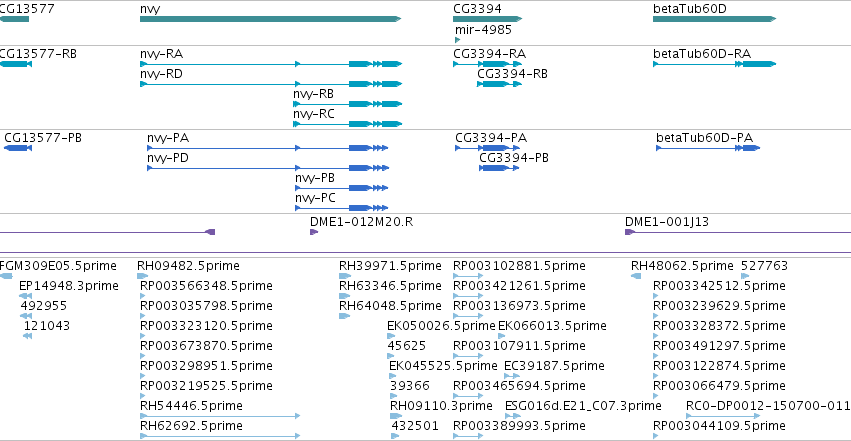
Task: Select the nvy gene bar
Action: point(270,19)
